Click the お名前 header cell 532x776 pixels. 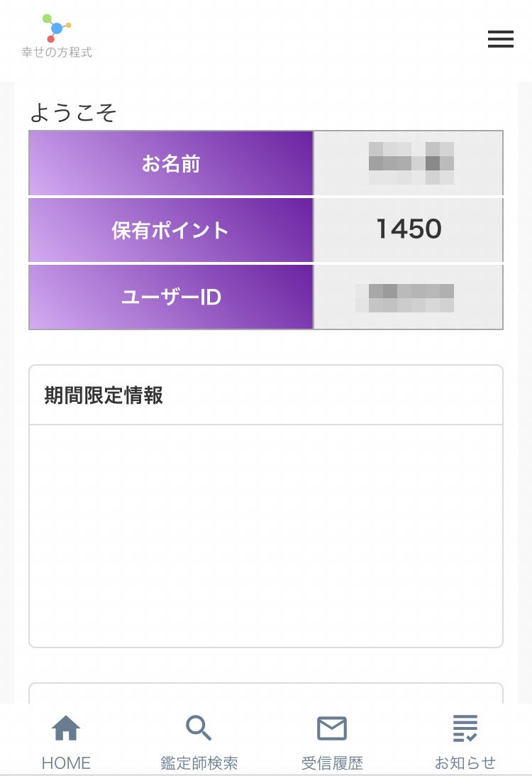[171, 163]
